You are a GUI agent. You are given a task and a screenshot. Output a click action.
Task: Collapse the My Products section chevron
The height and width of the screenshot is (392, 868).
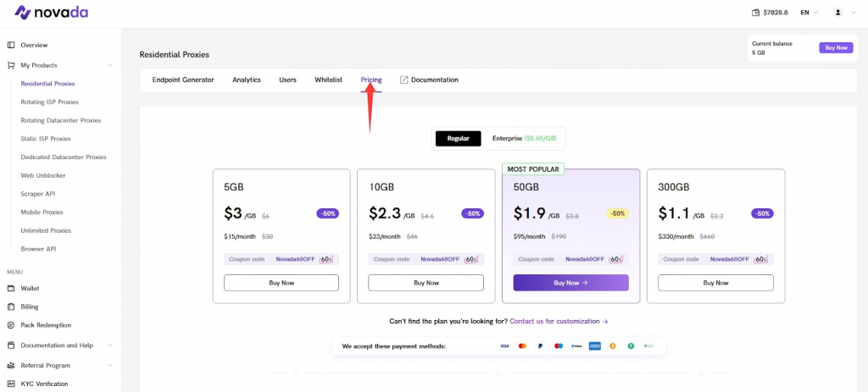pyautogui.click(x=110, y=65)
